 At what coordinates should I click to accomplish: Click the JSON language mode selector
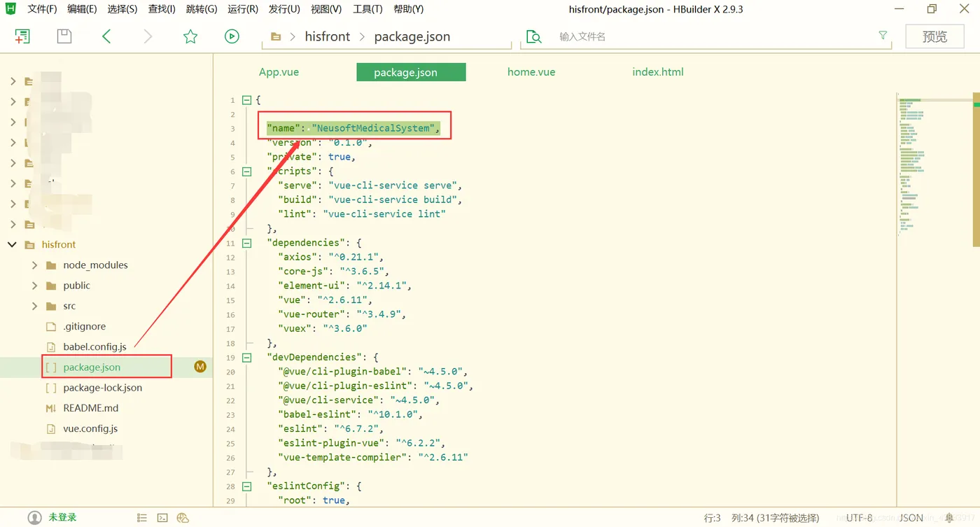click(x=911, y=518)
